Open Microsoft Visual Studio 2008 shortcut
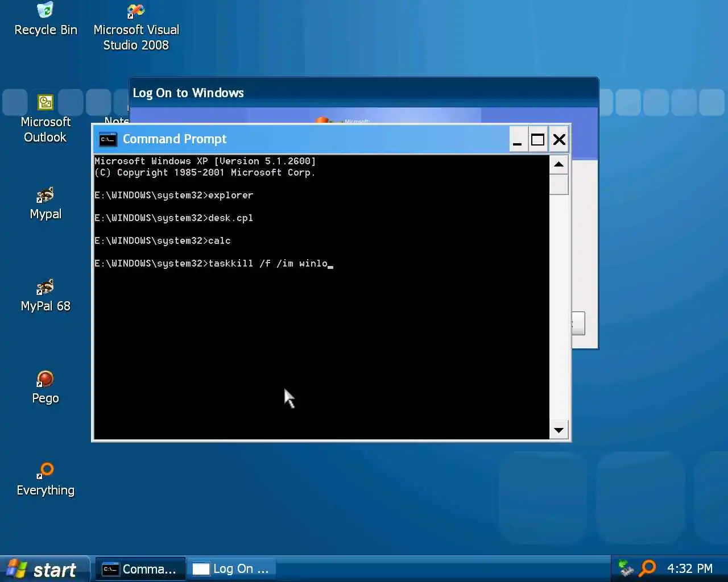This screenshot has height=582, width=728. coord(136,27)
